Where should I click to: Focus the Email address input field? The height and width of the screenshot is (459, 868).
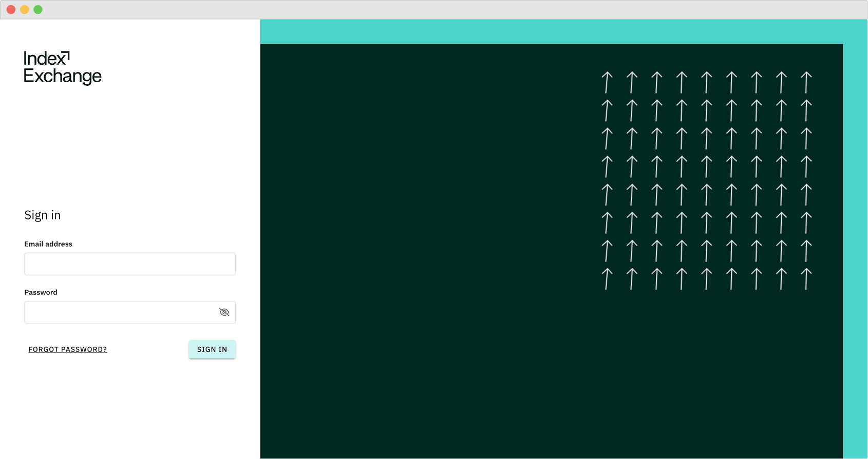130,264
